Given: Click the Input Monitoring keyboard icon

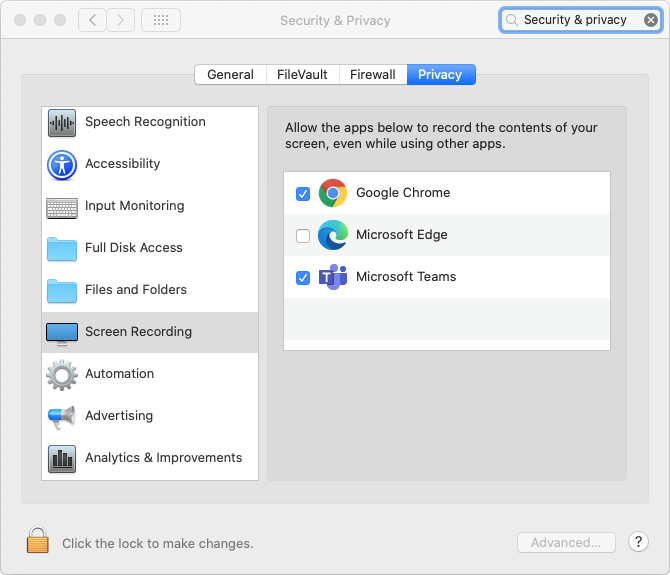Looking at the screenshot, I should point(62,207).
